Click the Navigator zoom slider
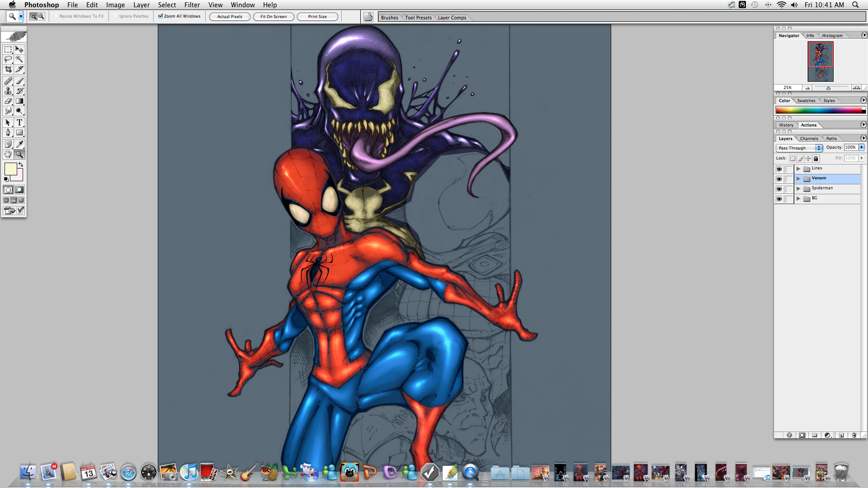Screen dimensions: 868x488 tap(828, 88)
